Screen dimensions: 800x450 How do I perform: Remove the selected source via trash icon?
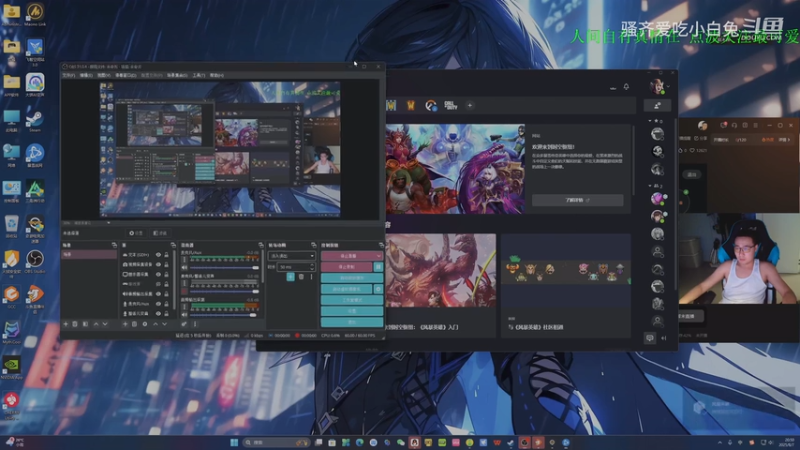[x=135, y=324]
